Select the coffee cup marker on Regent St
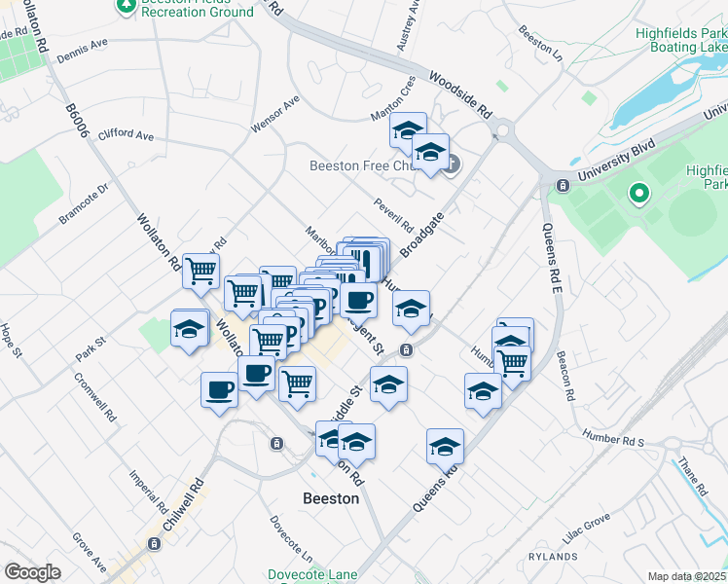The image size is (728, 584). click(x=357, y=301)
